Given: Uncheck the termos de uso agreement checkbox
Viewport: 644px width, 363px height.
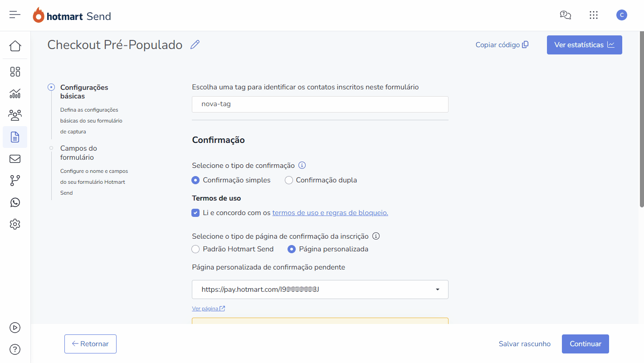Looking at the screenshot, I should [195, 212].
